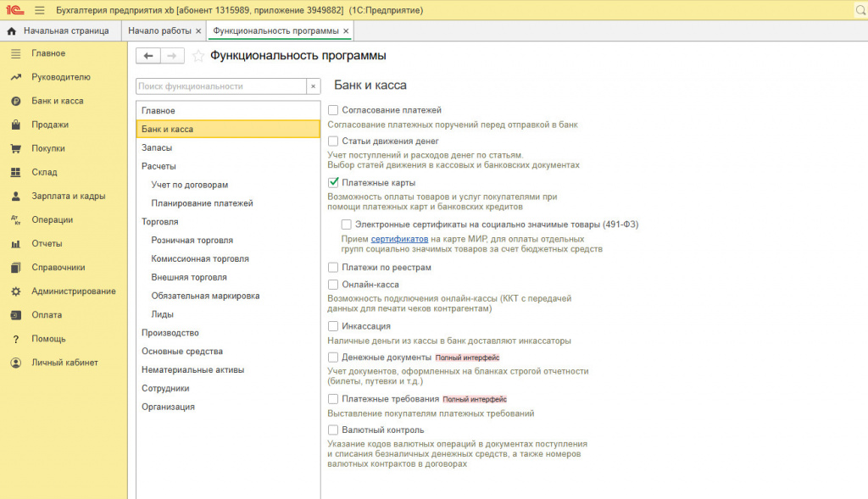This screenshot has width=868, height=499.
Task: Click the Поиск функциональности search field
Action: [220, 86]
